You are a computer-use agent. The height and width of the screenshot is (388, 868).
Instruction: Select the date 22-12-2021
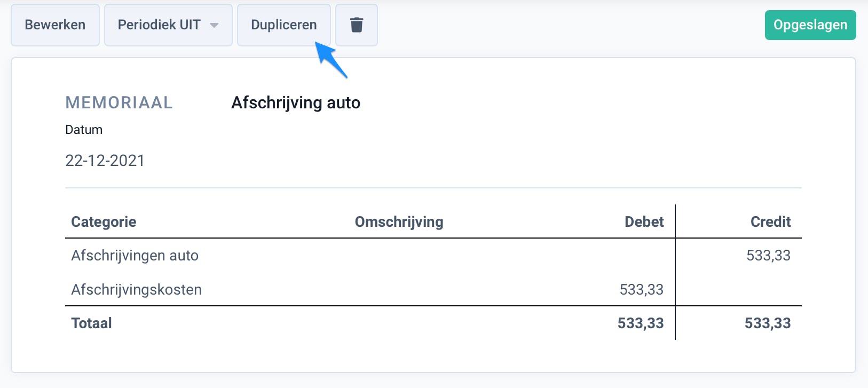pos(105,160)
